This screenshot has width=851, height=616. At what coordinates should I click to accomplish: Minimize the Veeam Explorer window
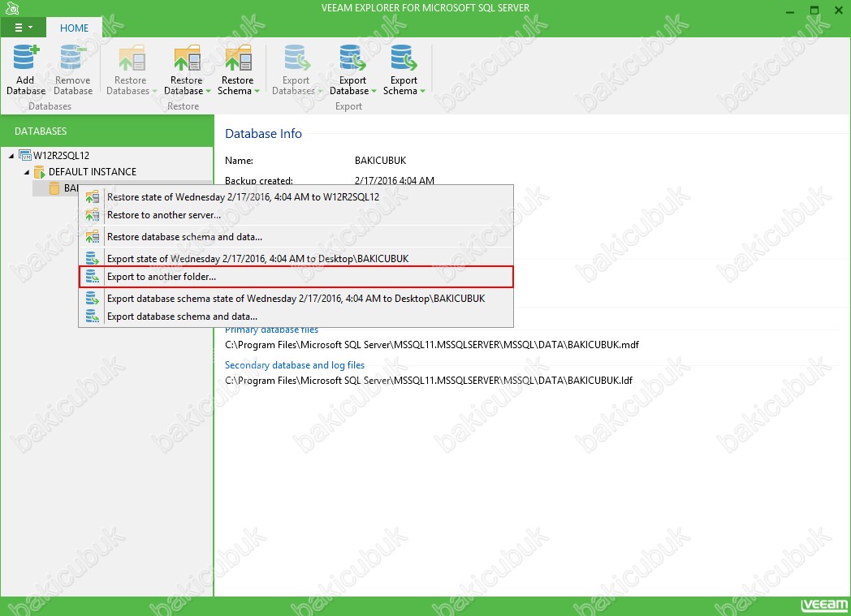[x=790, y=11]
